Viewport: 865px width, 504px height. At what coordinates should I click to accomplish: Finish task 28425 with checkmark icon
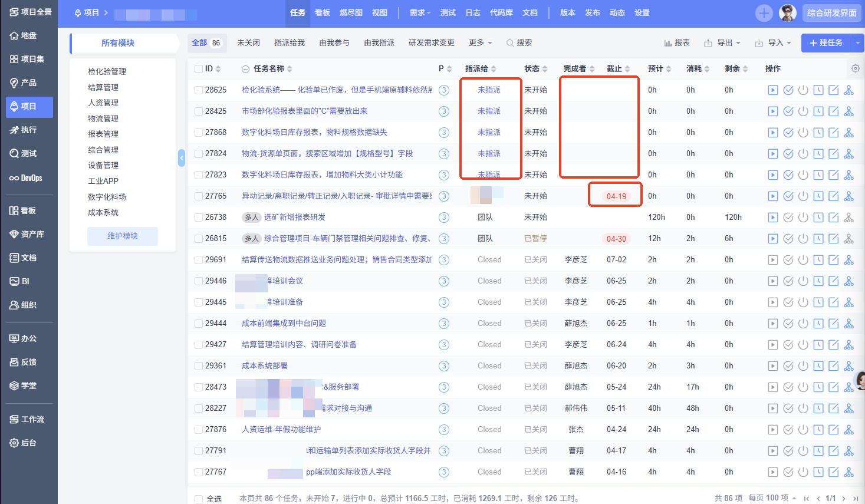point(788,111)
